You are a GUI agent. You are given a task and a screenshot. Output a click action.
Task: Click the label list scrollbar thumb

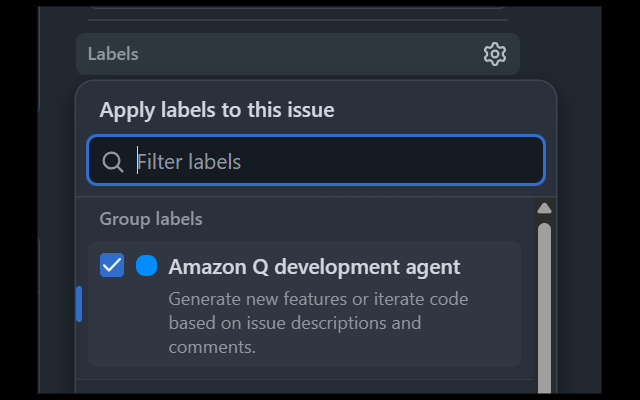pyautogui.click(x=544, y=300)
